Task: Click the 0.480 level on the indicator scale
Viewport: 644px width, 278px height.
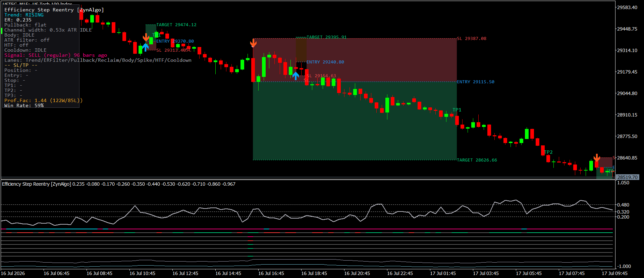Action: point(623,205)
